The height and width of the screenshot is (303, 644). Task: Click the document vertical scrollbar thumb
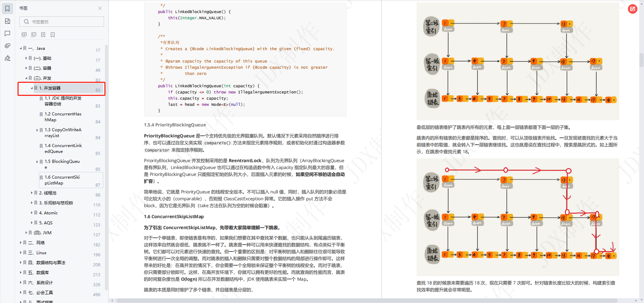(x=641, y=60)
